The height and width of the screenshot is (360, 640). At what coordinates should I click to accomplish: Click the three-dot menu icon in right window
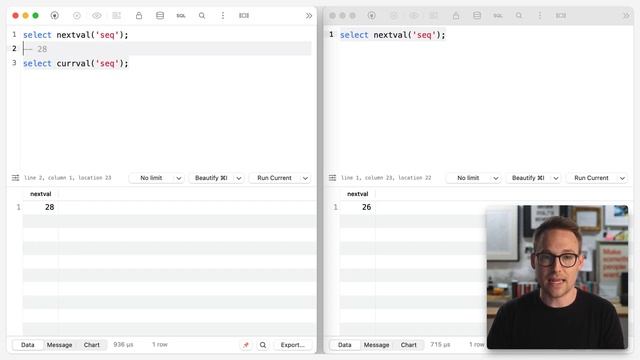[540, 16]
